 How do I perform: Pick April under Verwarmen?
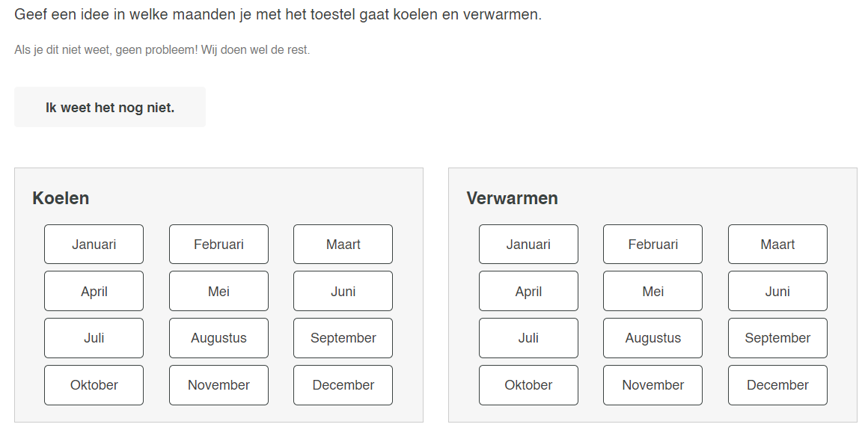click(528, 291)
